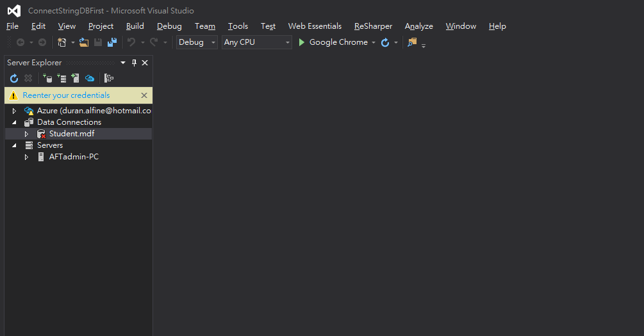Click Connect to Database icon
The height and width of the screenshot is (336, 644).
[x=47, y=78]
